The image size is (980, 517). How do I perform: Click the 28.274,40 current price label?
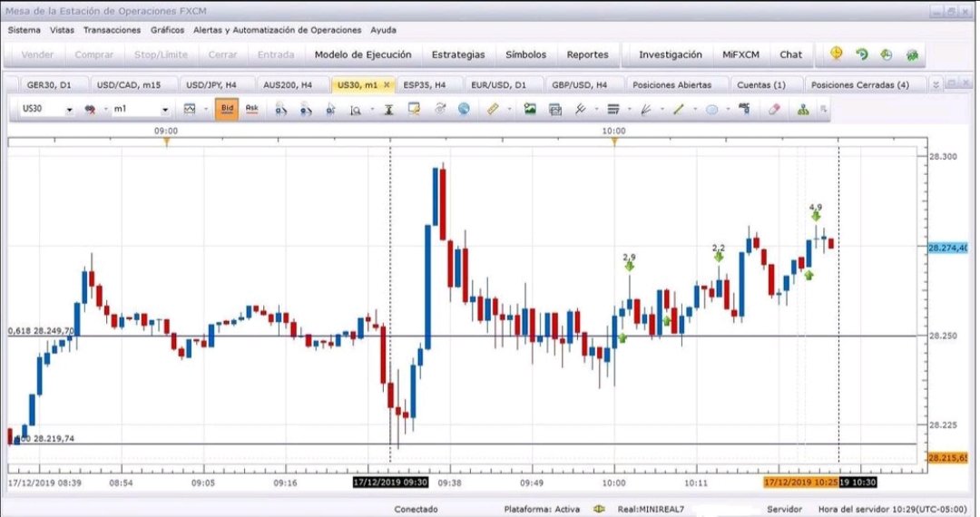coord(947,248)
